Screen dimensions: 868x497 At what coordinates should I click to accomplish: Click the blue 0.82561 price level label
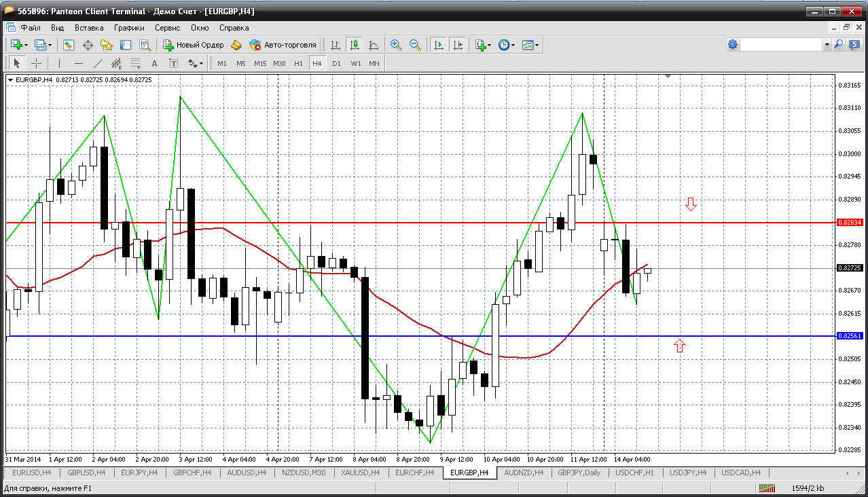[850, 335]
